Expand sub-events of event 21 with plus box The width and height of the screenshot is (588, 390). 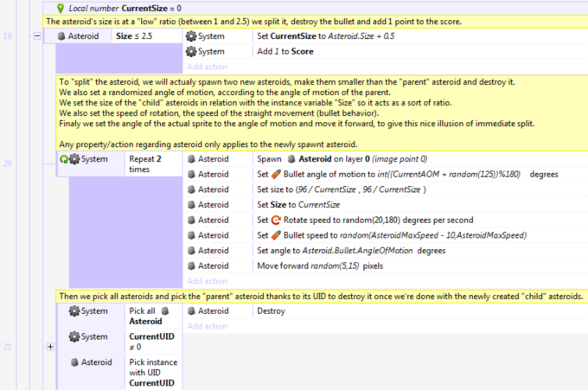coord(49,346)
